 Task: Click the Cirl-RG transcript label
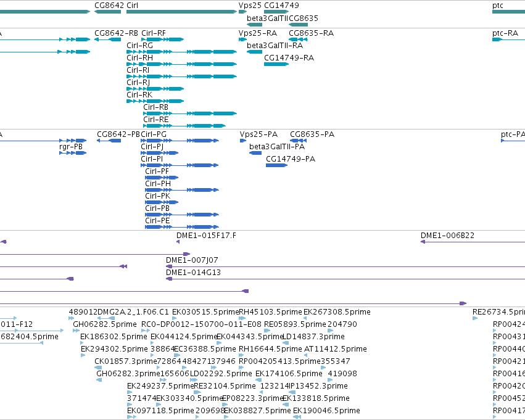coord(139,46)
